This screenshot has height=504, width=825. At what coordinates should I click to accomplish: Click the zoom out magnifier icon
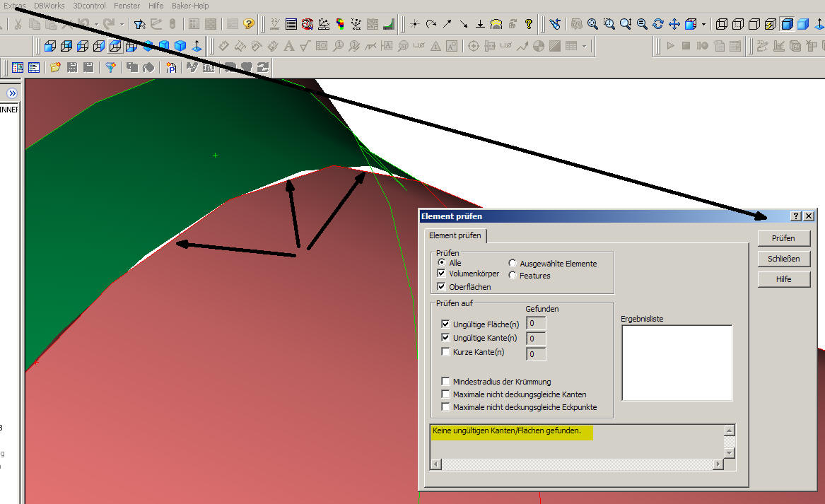point(641,24)
